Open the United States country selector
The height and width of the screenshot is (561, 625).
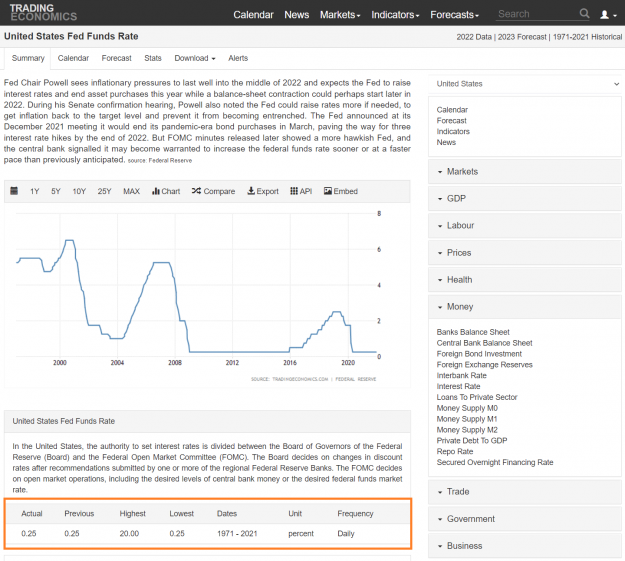coord(525,84)
